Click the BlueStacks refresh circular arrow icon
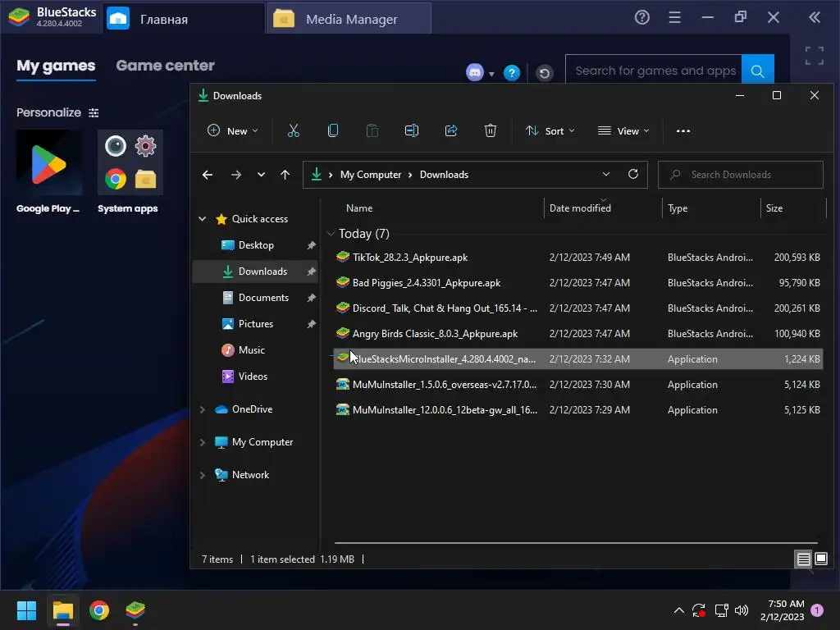This screenshot has width=840, height=630. click(545, 73)
